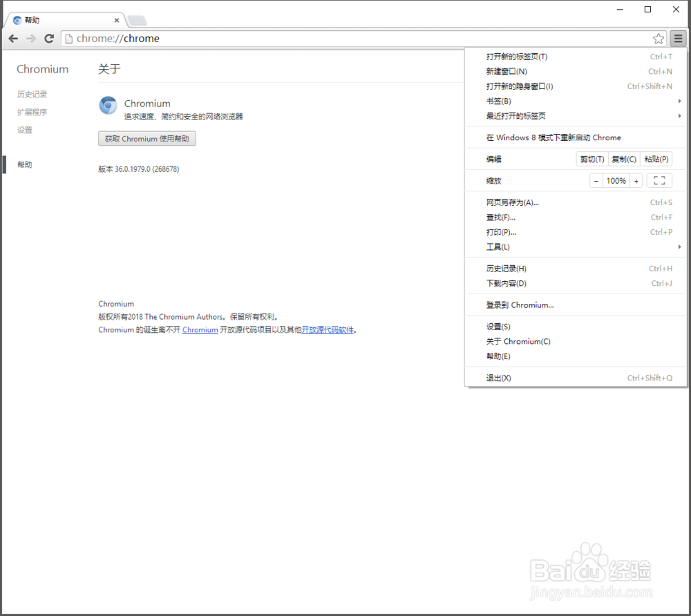
Task: Select 帮助 in the left sidebar
Action: [25, 164]
